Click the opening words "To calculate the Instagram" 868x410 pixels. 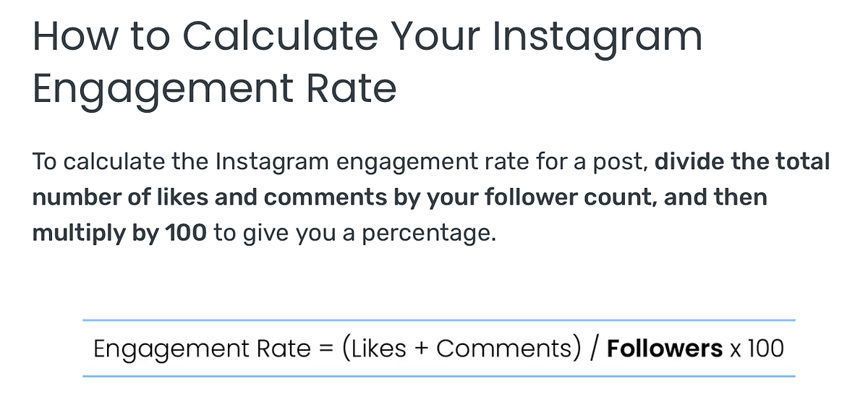pos(180,161)
